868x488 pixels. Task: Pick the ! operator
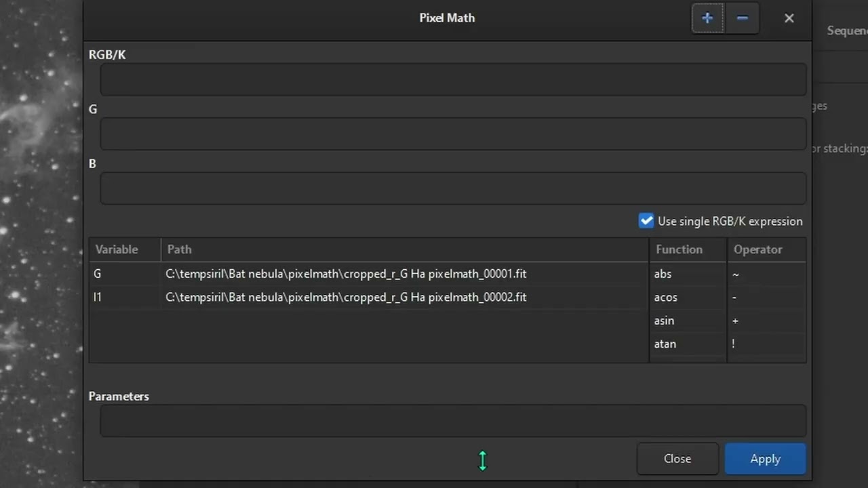[766, 344]
